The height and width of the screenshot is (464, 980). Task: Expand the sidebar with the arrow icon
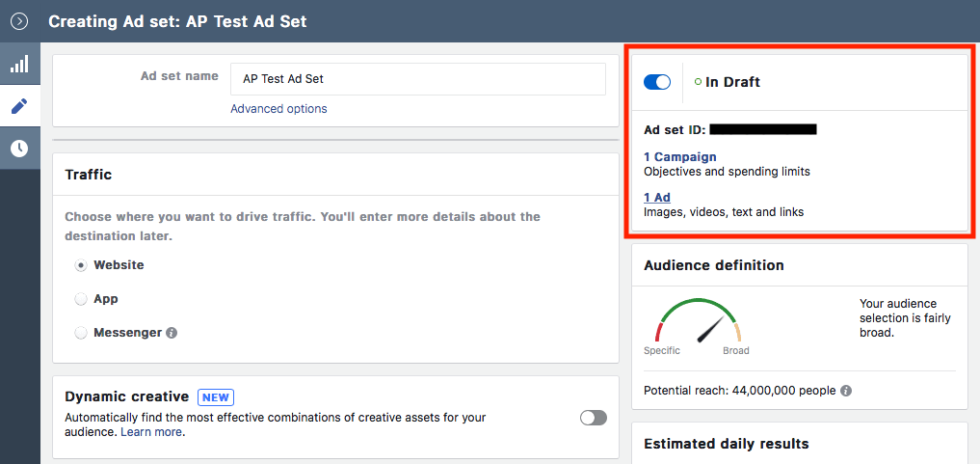pos(19,21)
